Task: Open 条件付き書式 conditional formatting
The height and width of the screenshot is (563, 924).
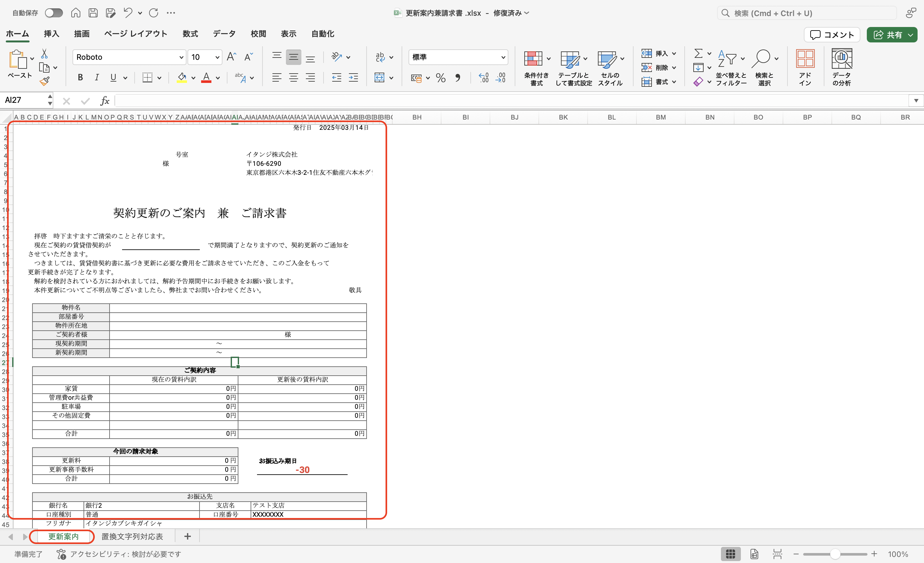Action: (x=536, y=67)
